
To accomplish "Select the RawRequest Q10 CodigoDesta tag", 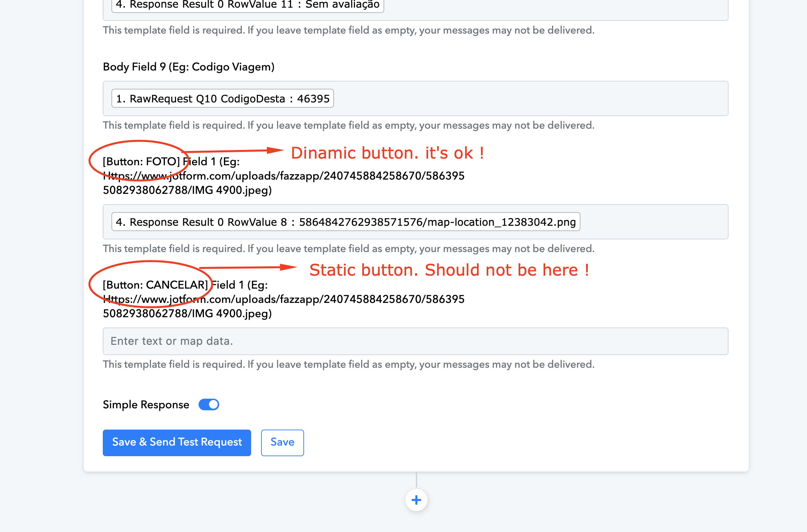I will click(223, 99).
